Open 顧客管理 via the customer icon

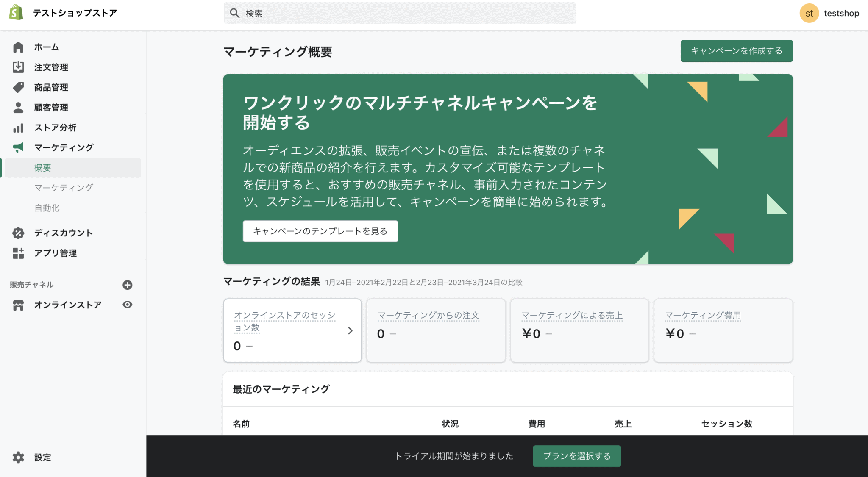pyautogui.click(x=18, y=107)
